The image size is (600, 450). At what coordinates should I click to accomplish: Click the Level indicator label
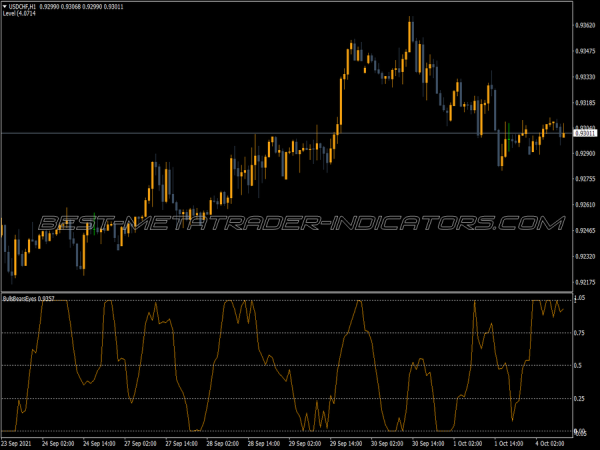point(19,13)
